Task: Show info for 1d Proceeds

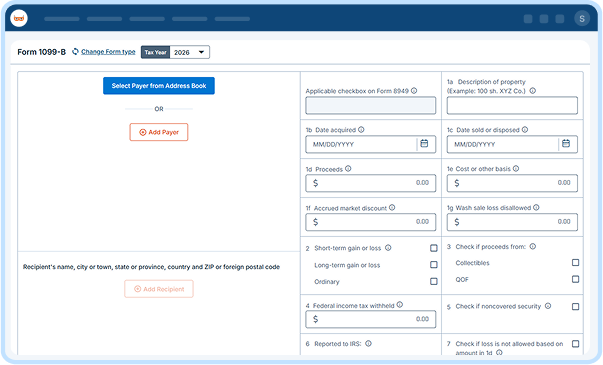Action: pos(348,168)
